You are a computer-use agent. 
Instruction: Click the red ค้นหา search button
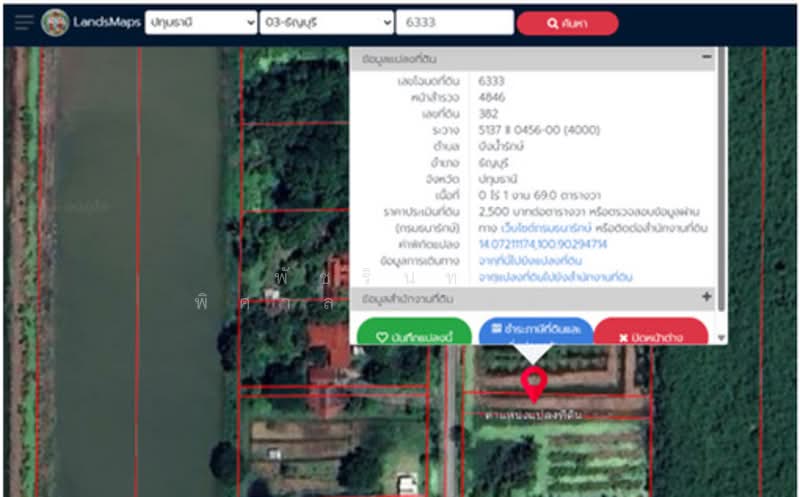[x=567, y=23]
